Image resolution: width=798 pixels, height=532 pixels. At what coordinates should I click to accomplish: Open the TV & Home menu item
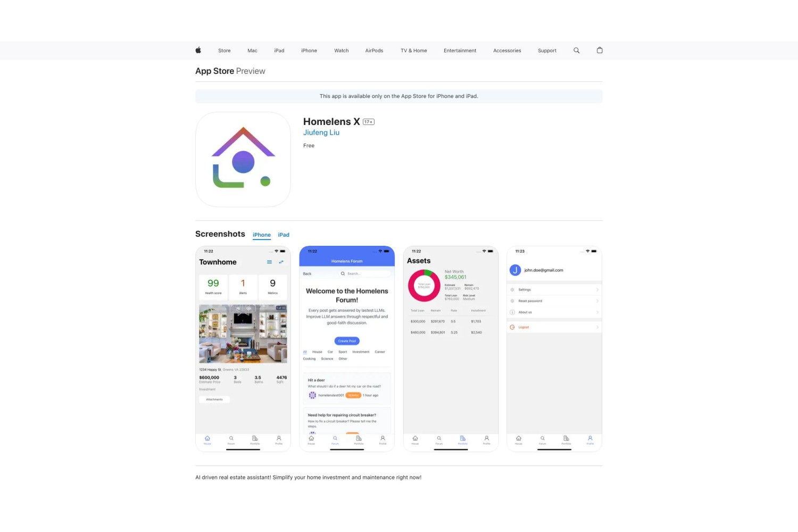[x=414, y=51]
